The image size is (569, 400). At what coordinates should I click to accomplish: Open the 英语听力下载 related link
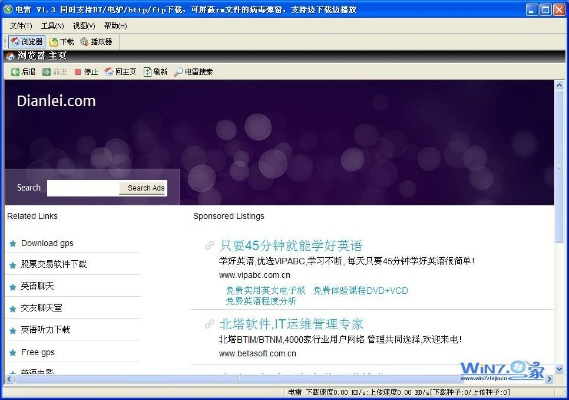(x=45, y=330)
